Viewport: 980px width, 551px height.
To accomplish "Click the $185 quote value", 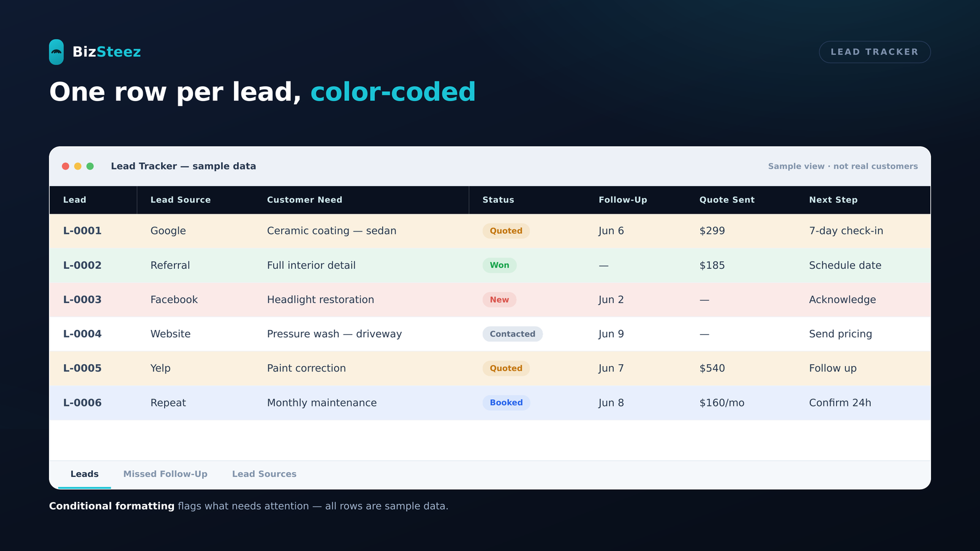I will (712, 265).
